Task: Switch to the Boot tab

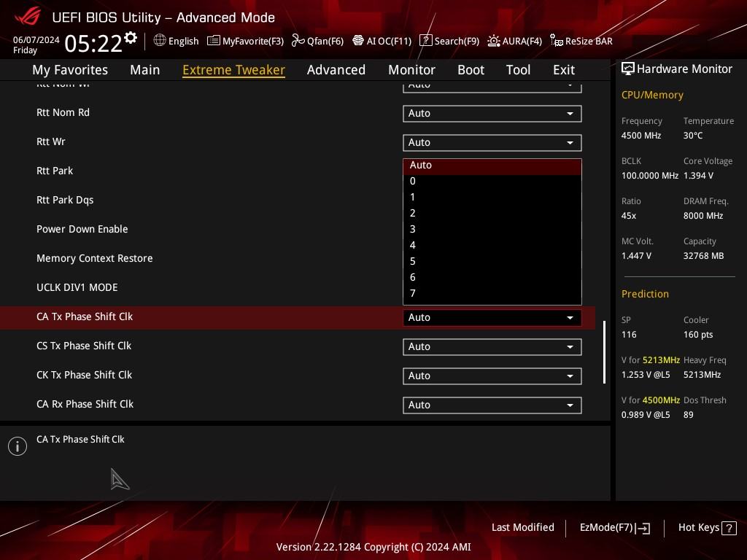Action: tap(471, 70)
